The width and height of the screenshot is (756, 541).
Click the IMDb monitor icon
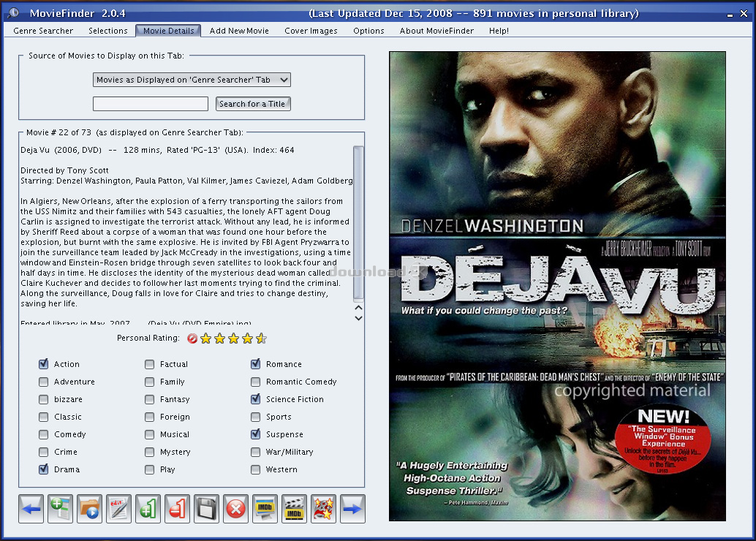(x=265, y=509)
